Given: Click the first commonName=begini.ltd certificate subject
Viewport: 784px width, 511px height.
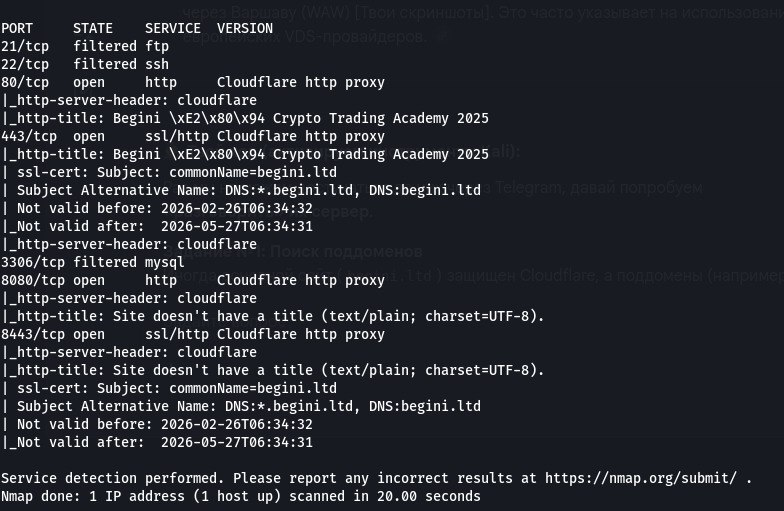Looking at the screenshot, I should tap(253, 172).
